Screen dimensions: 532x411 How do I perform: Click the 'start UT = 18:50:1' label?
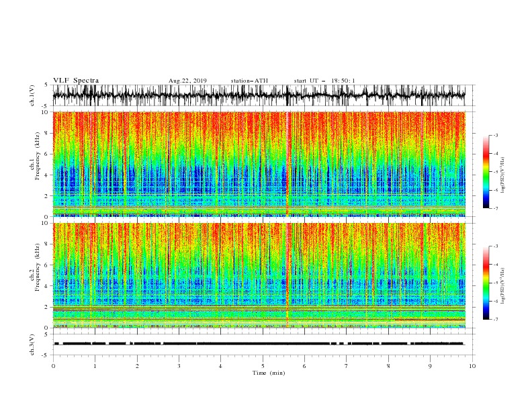(x=324, y=81)
